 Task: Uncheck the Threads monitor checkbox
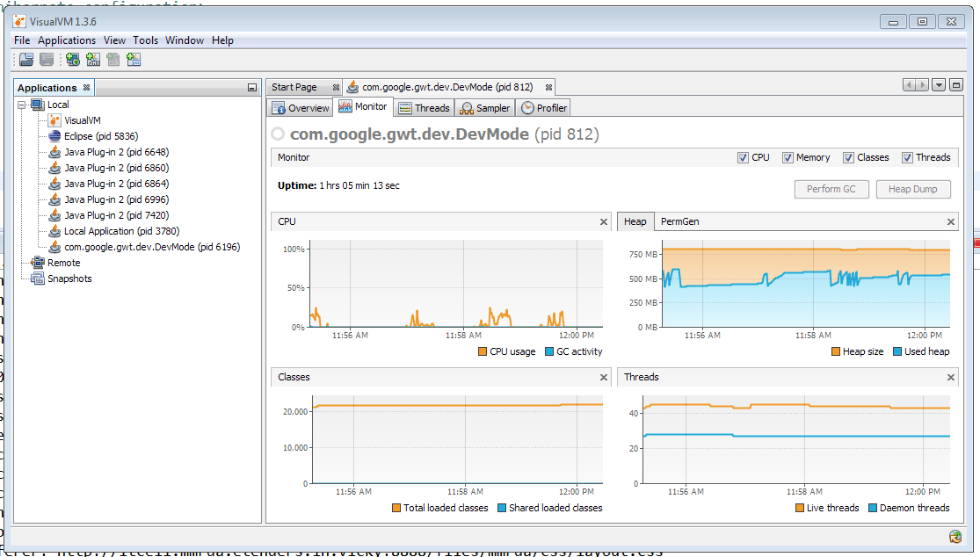pos(907,158)
